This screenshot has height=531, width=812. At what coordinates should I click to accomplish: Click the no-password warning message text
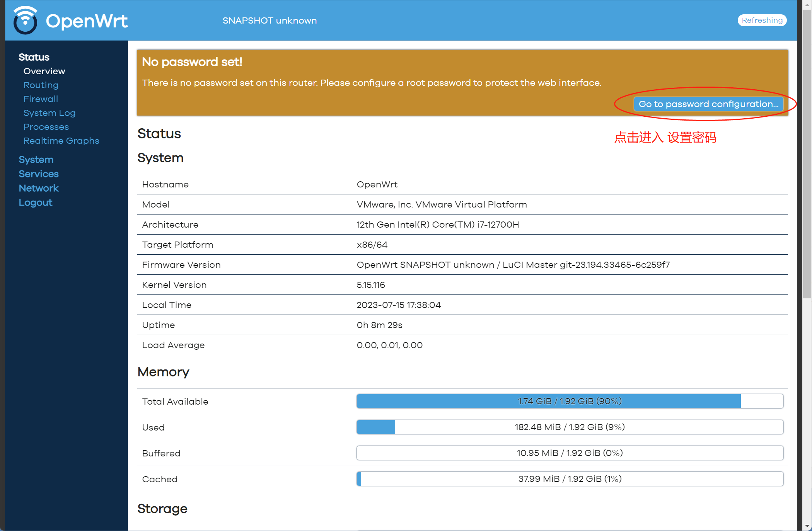[372, 83]
